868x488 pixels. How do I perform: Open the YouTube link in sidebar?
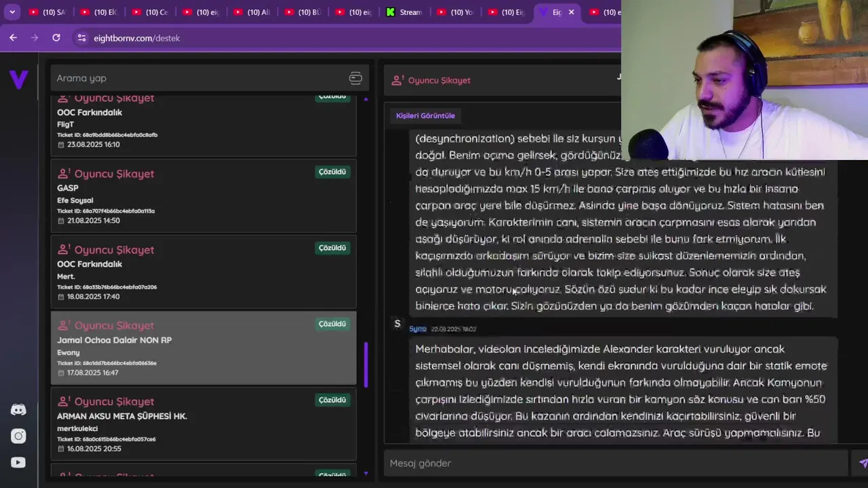(x=18, y=462)
